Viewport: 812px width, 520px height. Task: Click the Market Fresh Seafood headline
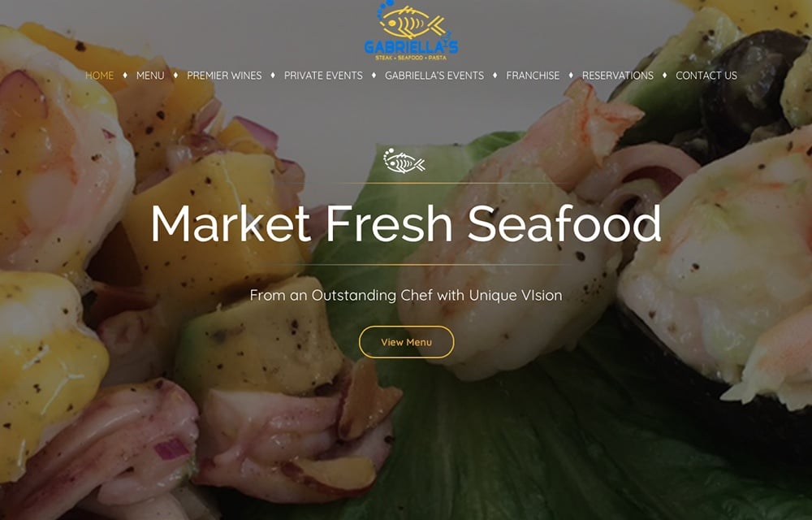(406, 223)
